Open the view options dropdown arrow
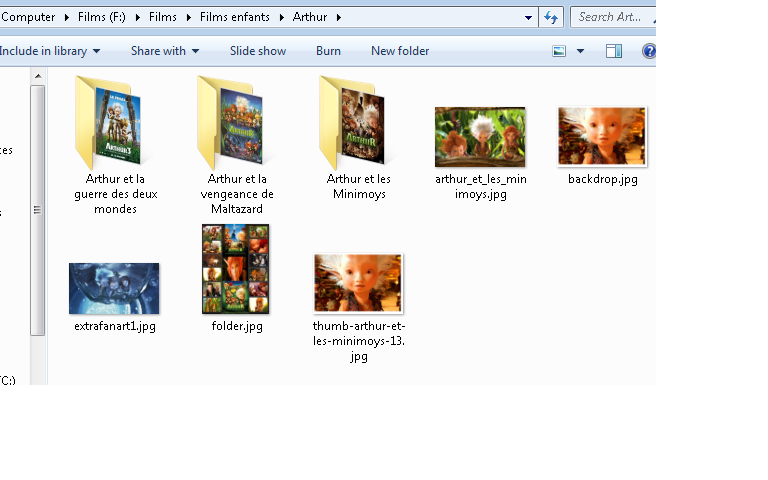 [580, 51]
